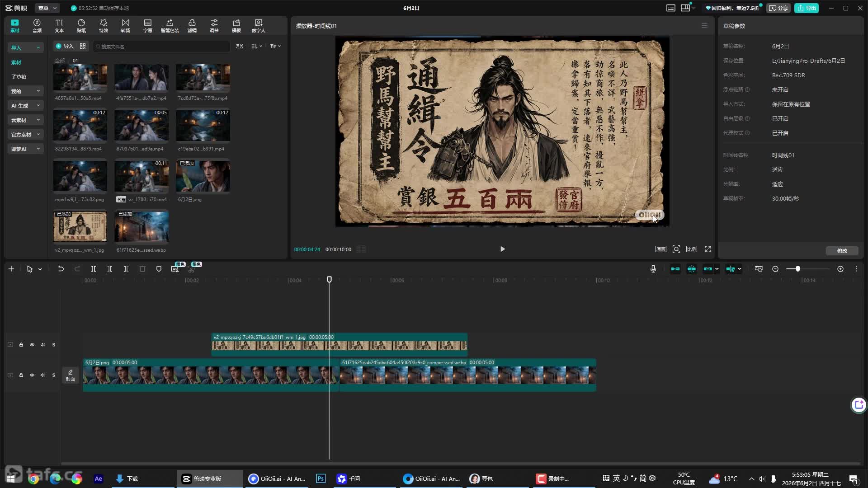
Task: Click the split clip tool in timeline toolbar
Action: (x=94, y=269)
